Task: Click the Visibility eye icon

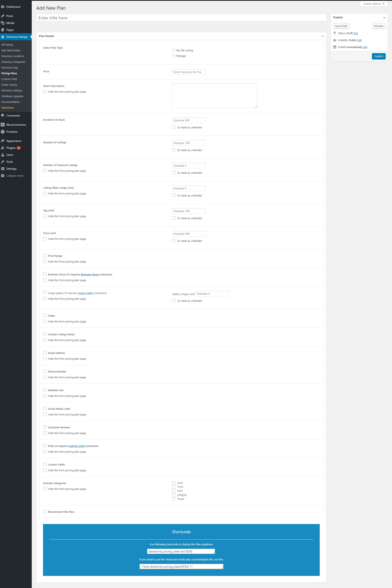Action: 335,40
